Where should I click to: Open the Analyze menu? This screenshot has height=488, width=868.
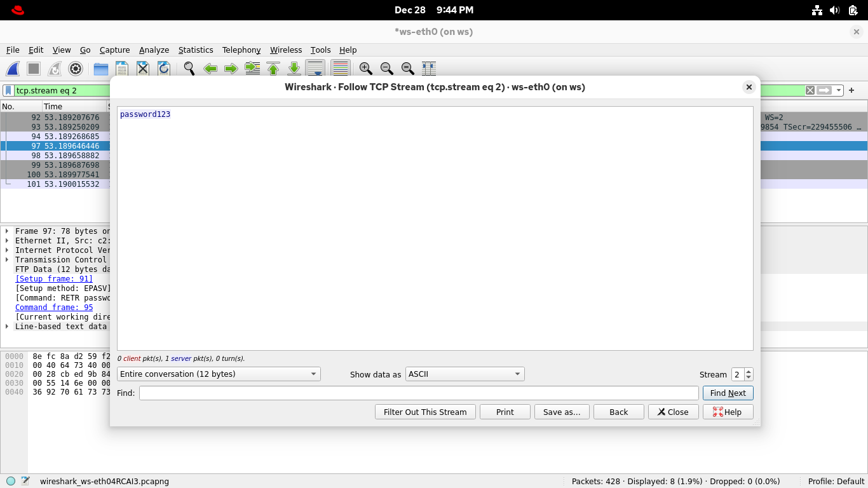click(x=154, y=50)
